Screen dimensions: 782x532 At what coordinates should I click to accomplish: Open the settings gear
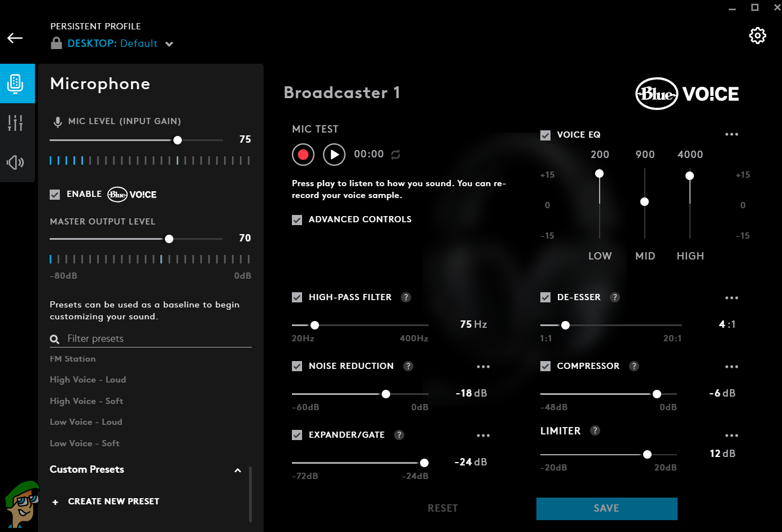tap(757, 36)
